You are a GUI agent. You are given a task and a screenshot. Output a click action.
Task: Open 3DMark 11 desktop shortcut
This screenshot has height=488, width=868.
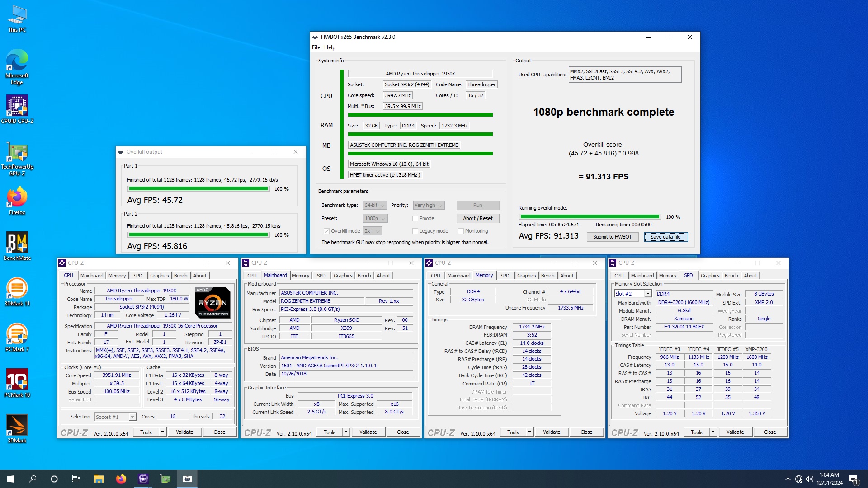(x=17, y=292)
